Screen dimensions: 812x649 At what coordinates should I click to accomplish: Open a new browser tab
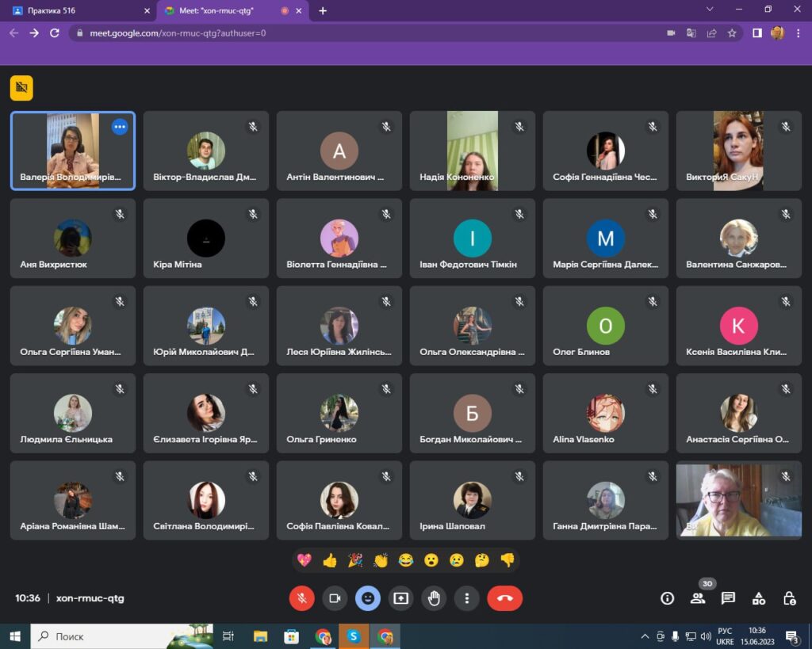click(323, 11)
